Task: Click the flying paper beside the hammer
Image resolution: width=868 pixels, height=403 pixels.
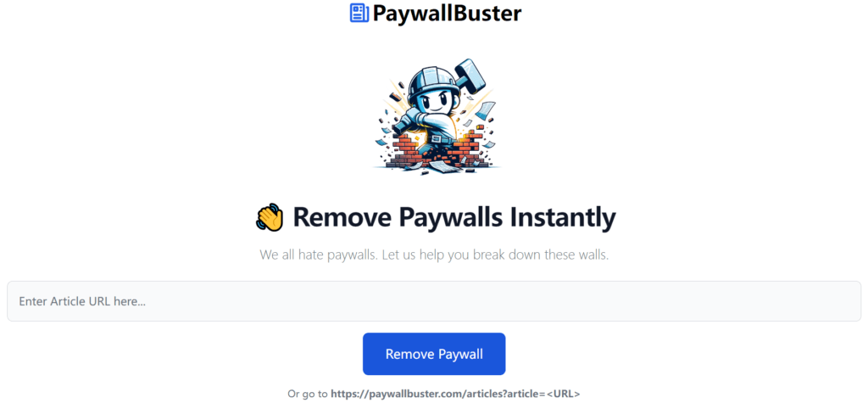Action: point(486,113)
